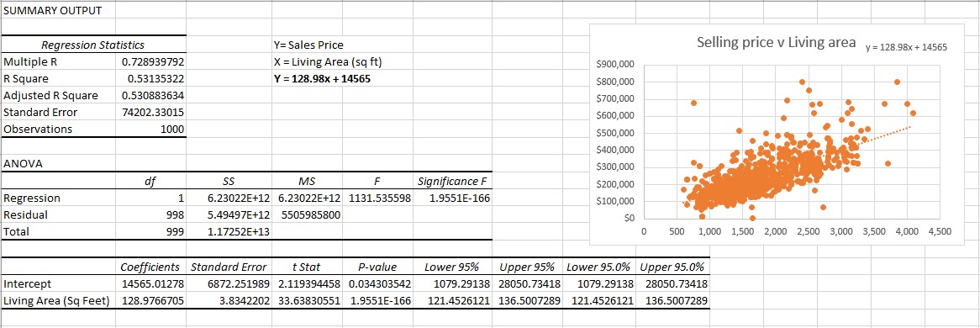The image size is (980, 328).
Task: Click the Y= Sales Price cell
Action: pyautogui.click(x=308, y=45)
